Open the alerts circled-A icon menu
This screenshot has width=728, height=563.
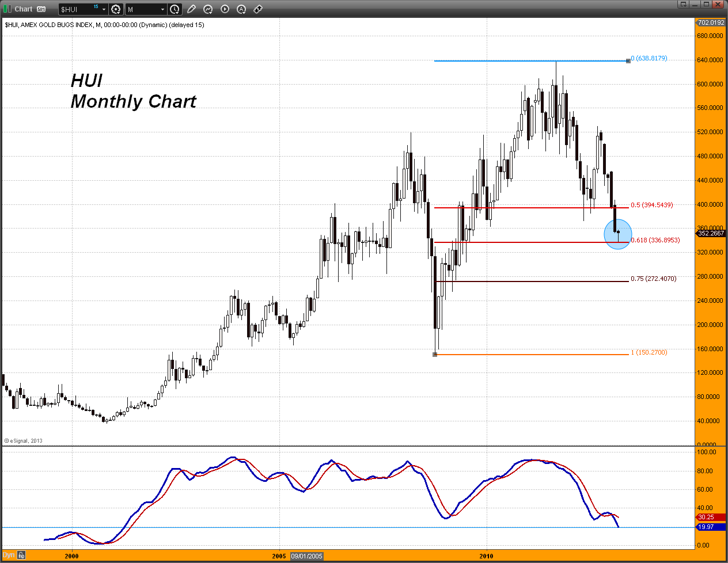(x=241, y=9)
